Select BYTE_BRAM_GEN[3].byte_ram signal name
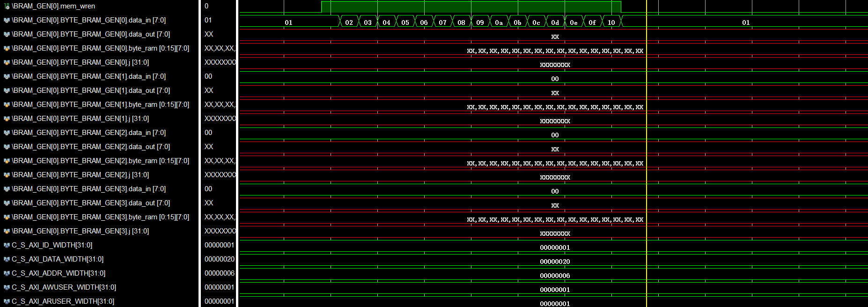The image size is (868, 307). (x=101, y=217)
